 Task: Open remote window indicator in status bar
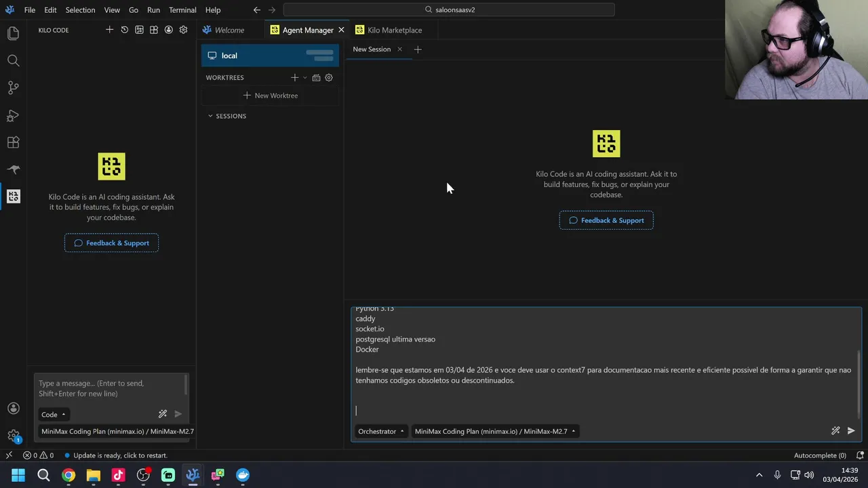point(9,455)
